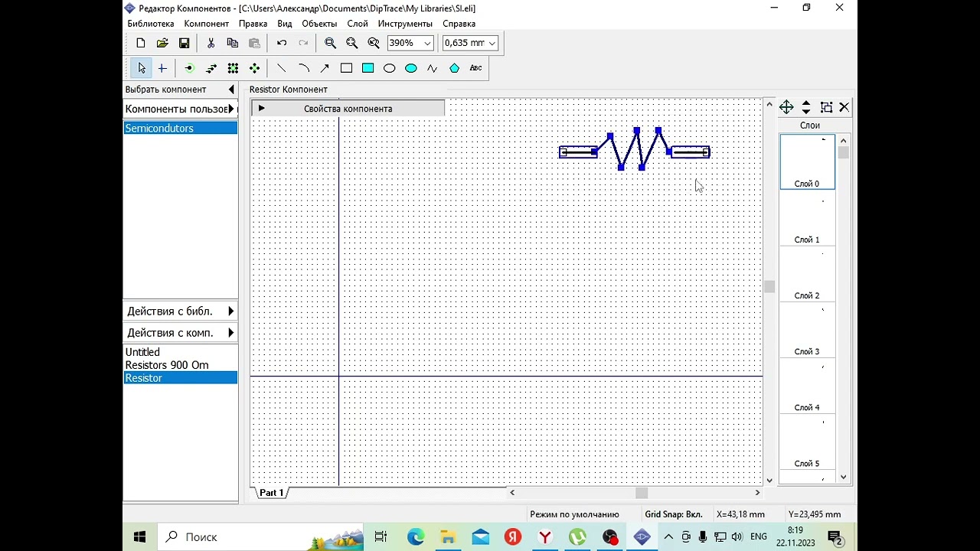Select the Semicondutors library
This screenshot has height=551, width=980.
(x=181, y=129)
